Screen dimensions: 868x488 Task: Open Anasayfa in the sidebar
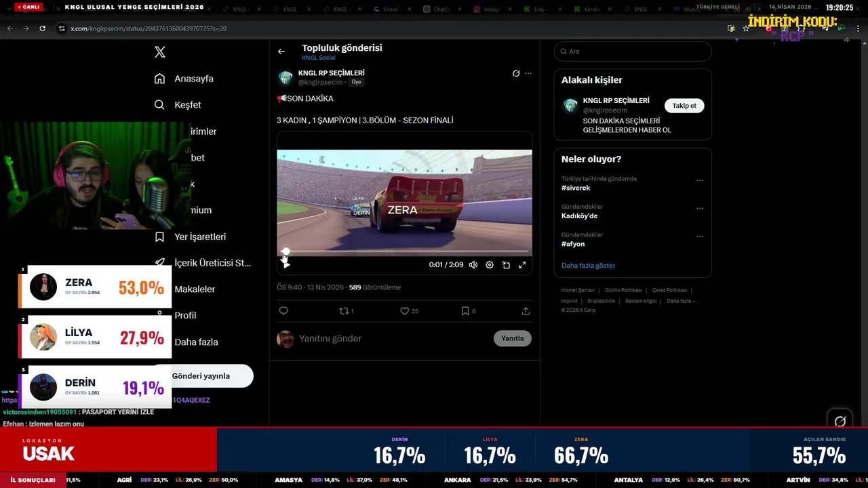(x=184, y=79)
